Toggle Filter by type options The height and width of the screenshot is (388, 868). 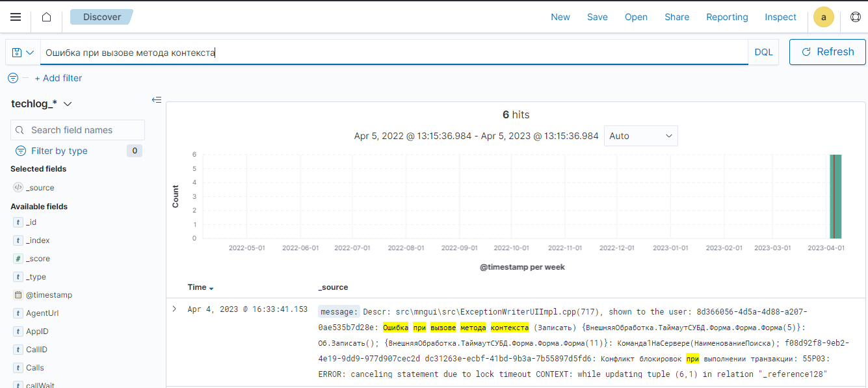tap(59, 151)
